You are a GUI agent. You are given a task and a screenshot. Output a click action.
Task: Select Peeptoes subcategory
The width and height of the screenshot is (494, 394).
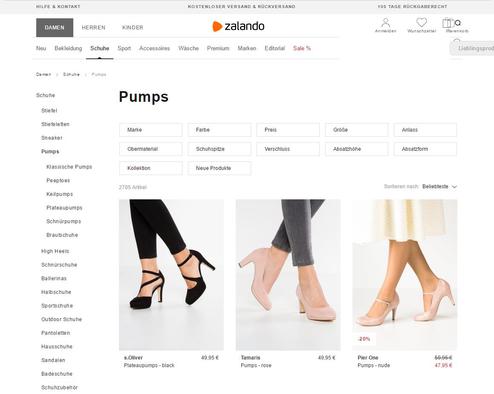58,180
